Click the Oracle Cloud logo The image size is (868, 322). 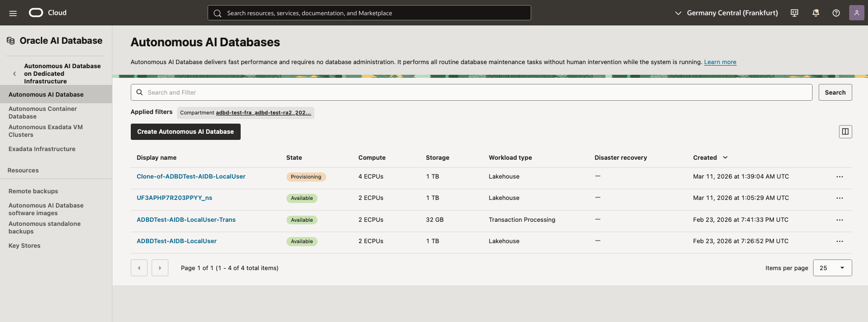pyautogui.click(x=48, y=13)
